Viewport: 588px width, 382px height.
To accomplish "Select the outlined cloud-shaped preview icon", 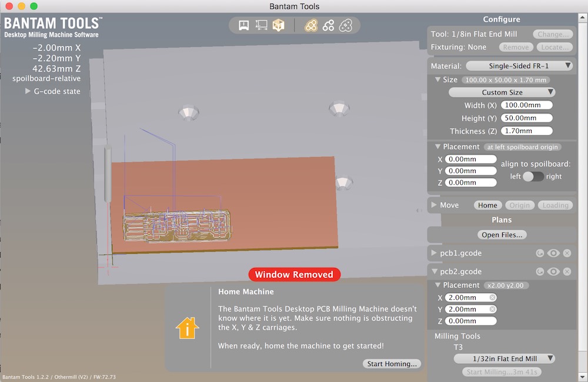I will pyautogui.click(x=345, y=25).
